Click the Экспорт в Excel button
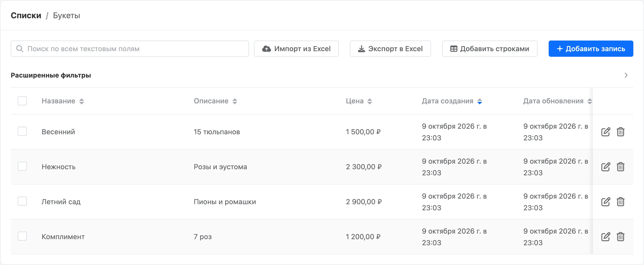 coord(390,49)
